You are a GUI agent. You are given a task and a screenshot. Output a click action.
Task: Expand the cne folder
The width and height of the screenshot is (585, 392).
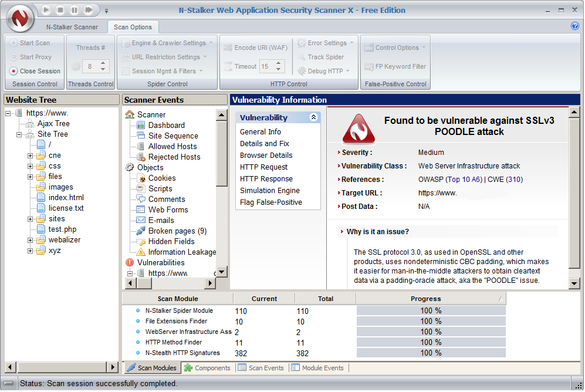(31, 156)
